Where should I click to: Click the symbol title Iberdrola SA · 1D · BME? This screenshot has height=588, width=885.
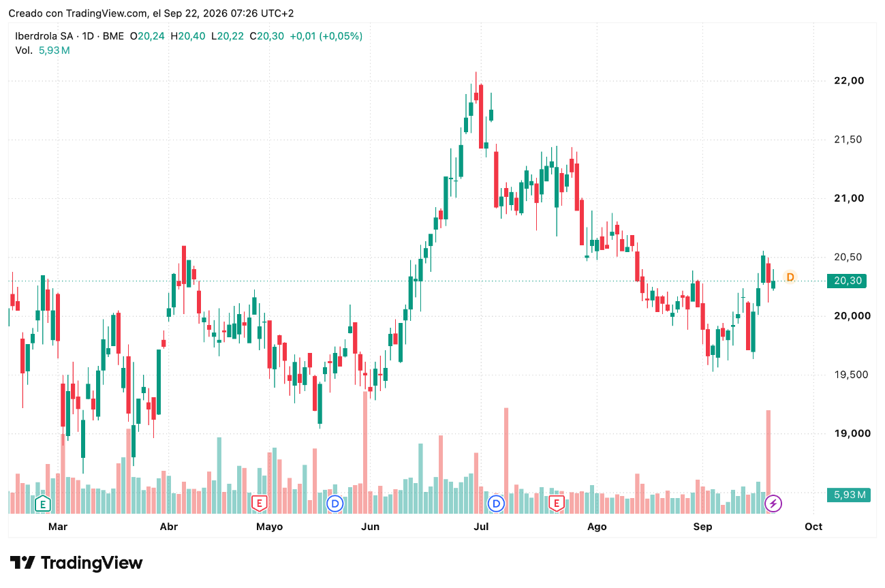click(x=70, y=36)
